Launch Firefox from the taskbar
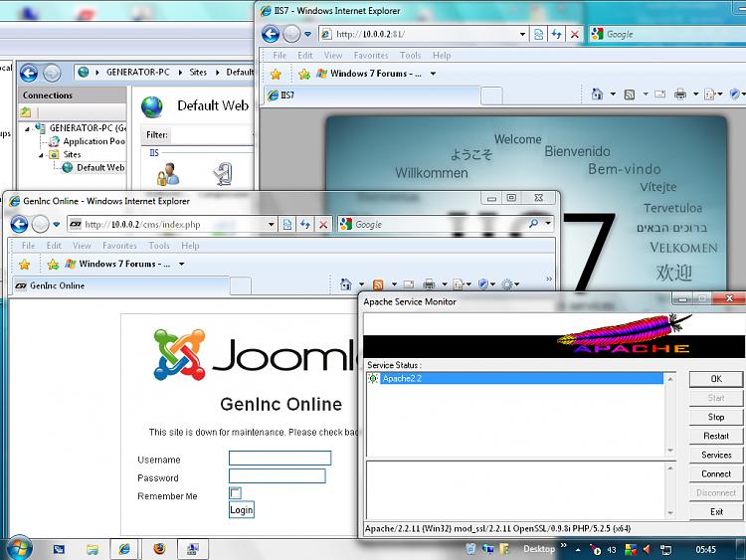The height and width of the screenshot is (560, 746). (160, 549)
